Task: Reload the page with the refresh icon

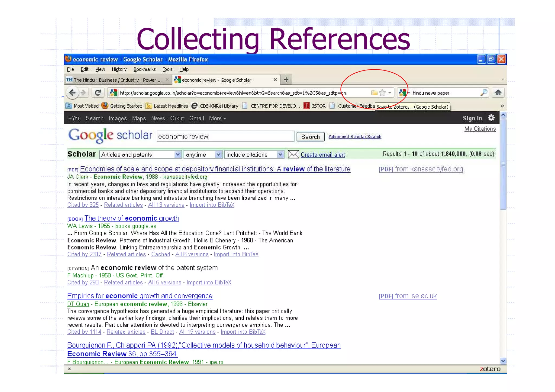Action: [98, 93]
